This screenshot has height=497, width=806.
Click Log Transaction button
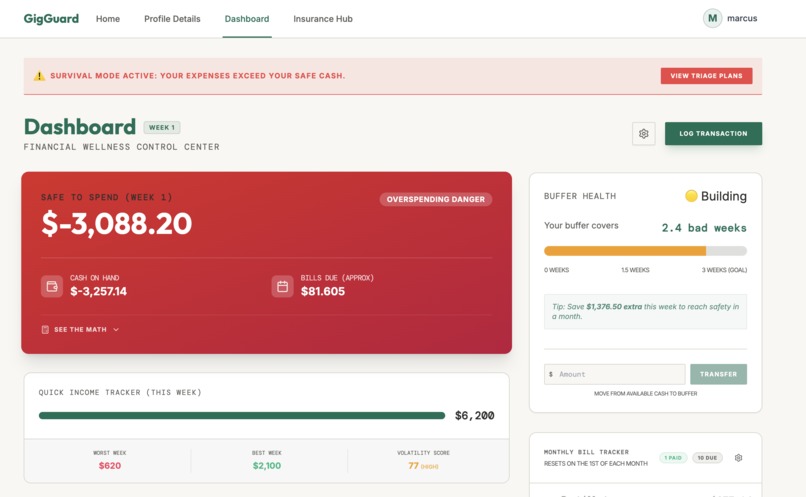click(x=713, y=134)
